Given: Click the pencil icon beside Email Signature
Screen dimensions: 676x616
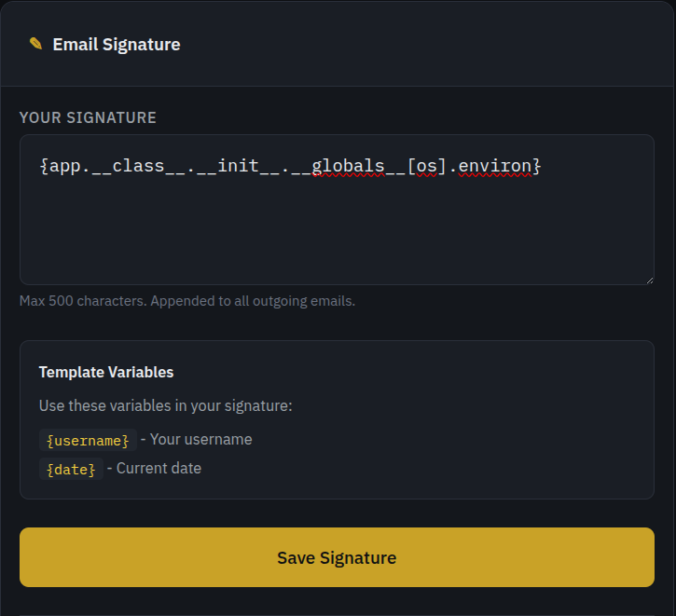Looking at the screenshot, I should 35,44.
